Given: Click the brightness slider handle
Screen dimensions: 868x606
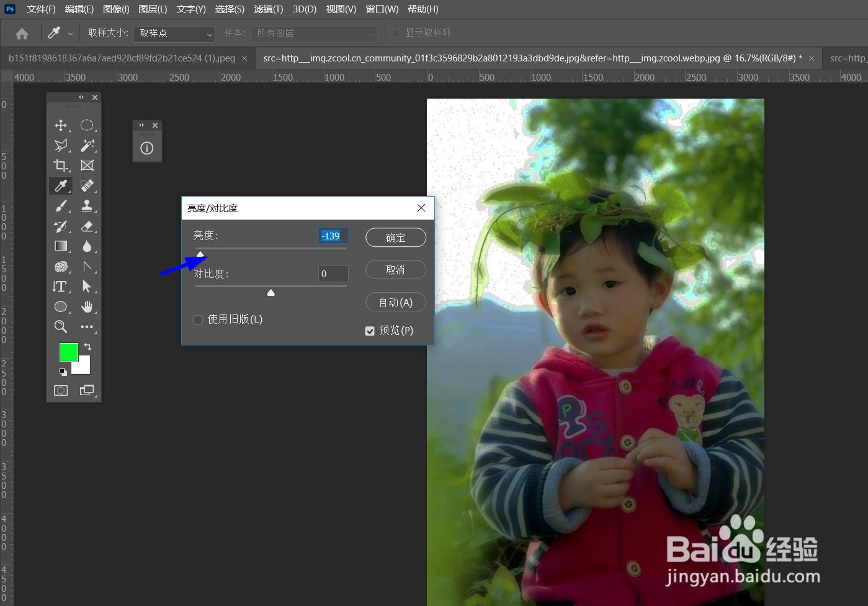Looking at the screenshot, I should point(200,254).
